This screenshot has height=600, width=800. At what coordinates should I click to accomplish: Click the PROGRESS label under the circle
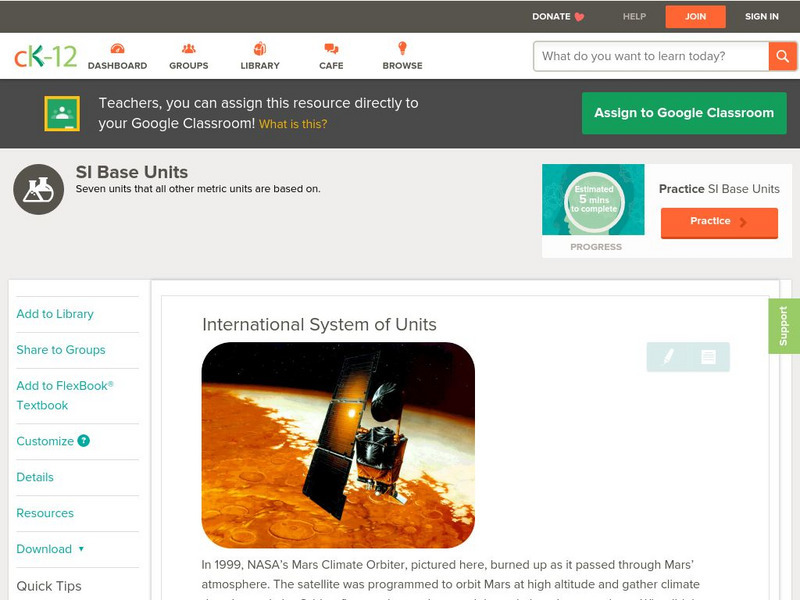coord(596,247)
